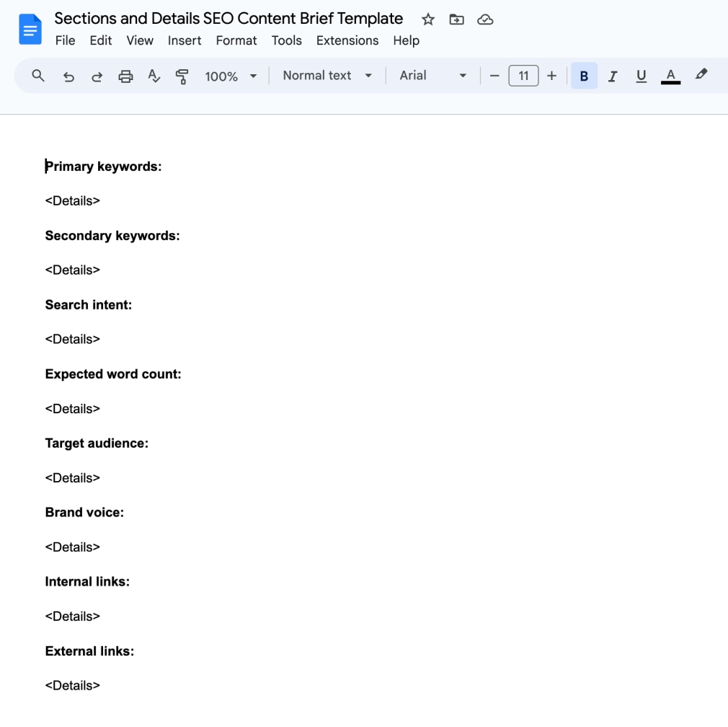Open the Insert menu
This screenshot has width=728, height=727.
pyautogui.click(x=185, y=40)
